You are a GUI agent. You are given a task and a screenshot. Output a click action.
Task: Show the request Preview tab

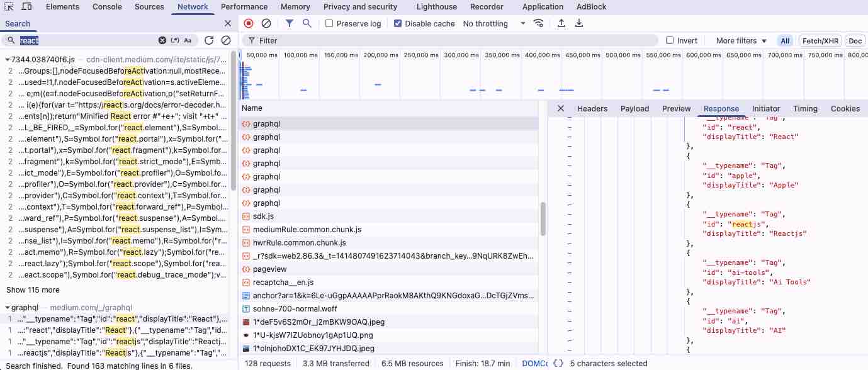click(x=677, y=108)
